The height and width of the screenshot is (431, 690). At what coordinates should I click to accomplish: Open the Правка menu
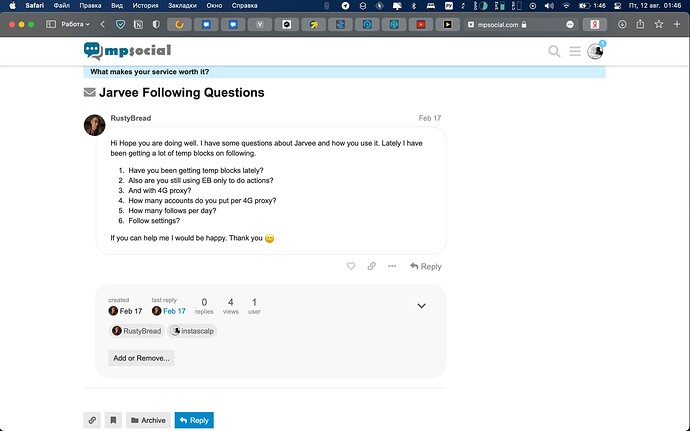(90, 6)
